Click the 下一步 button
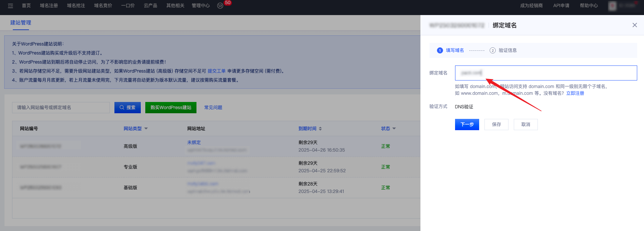 pyautogui.click(x=467, y=125)
